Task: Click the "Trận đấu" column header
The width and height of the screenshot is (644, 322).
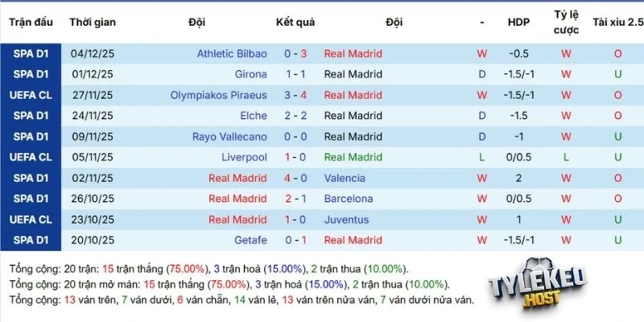Action: [x=31, y=22]
